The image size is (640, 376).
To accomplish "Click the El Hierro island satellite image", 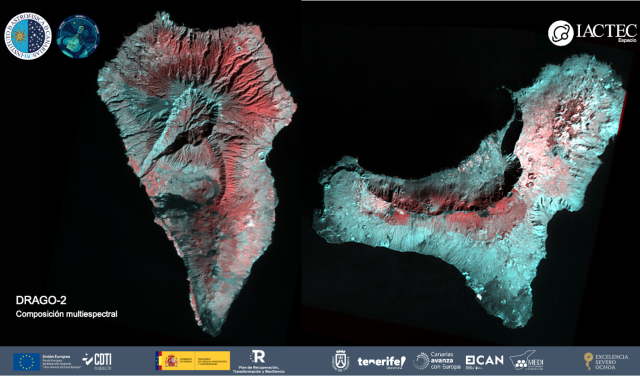I will 469,192.
